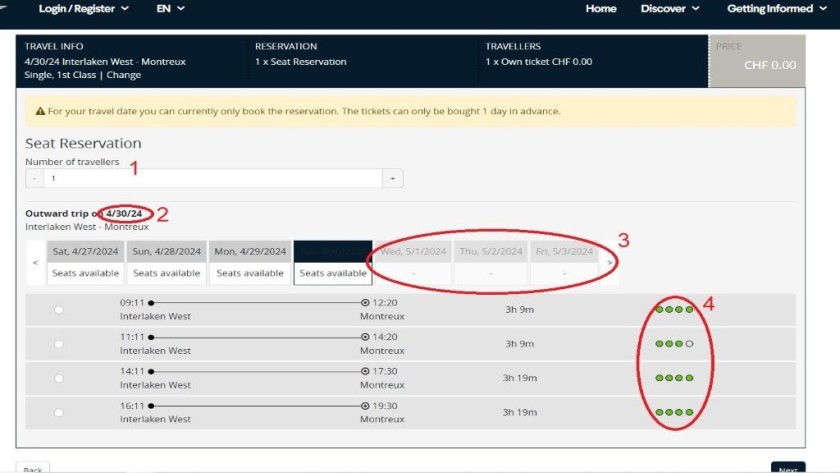Click the Seat Reservation heading
Viewport: 840px width, 473px height.
pos(84,144)
